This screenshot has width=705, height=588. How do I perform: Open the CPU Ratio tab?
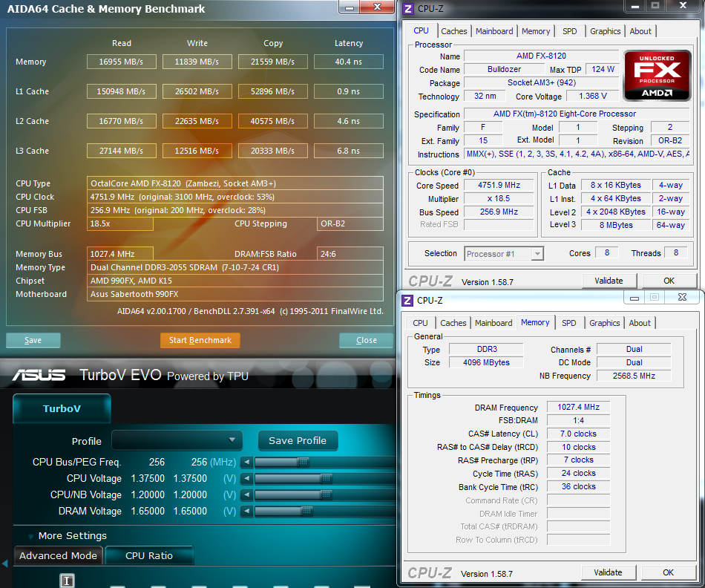tap(149, 555)
